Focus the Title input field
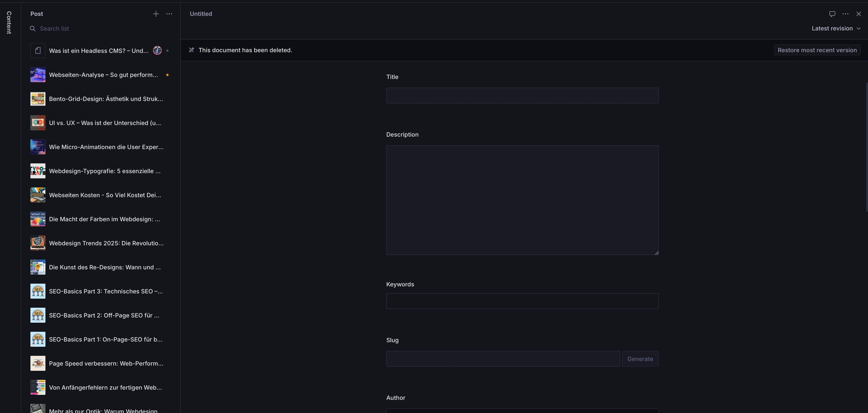Viewport: 868px width, 413px height. (522, 96)
